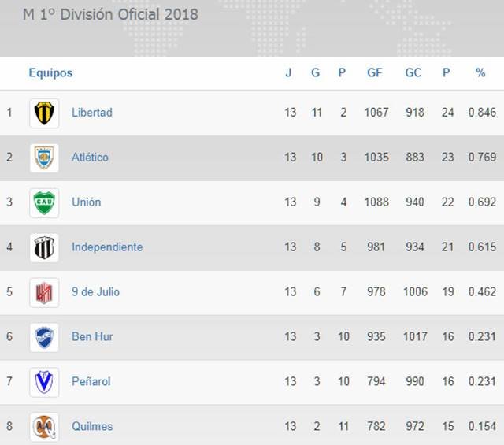Click the Atlético team crest

click(x=44, y=158)
